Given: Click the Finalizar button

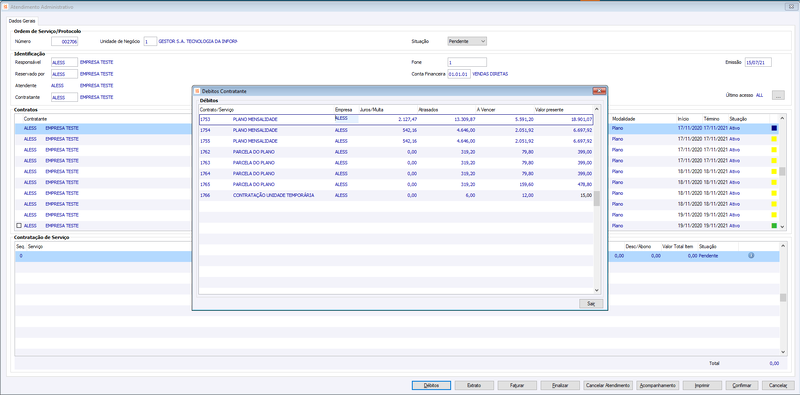Looking at the screenshot, I should (x=561, y=385).
